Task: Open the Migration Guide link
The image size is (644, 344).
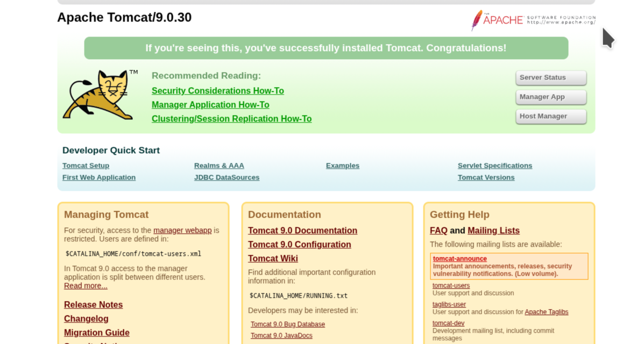Action: 96,333
